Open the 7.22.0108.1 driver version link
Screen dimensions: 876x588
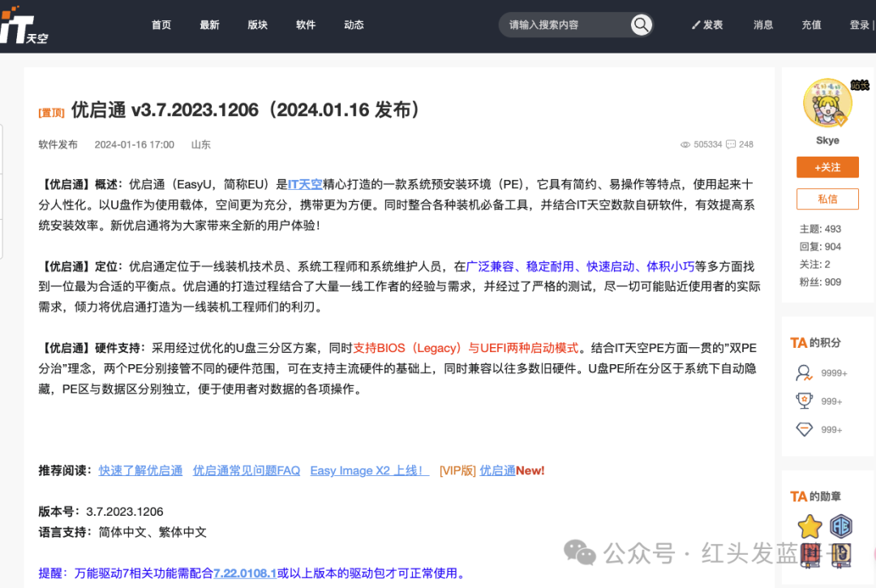point(245,573)
